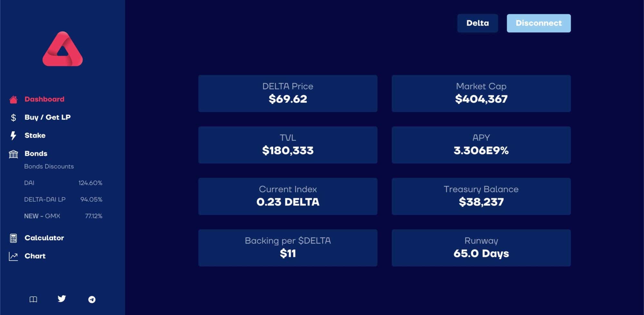Image resolution: width=644 pixels, height=315 pixels.
Task: Open the Stake menu item
Action: click(x=35, y=135)
